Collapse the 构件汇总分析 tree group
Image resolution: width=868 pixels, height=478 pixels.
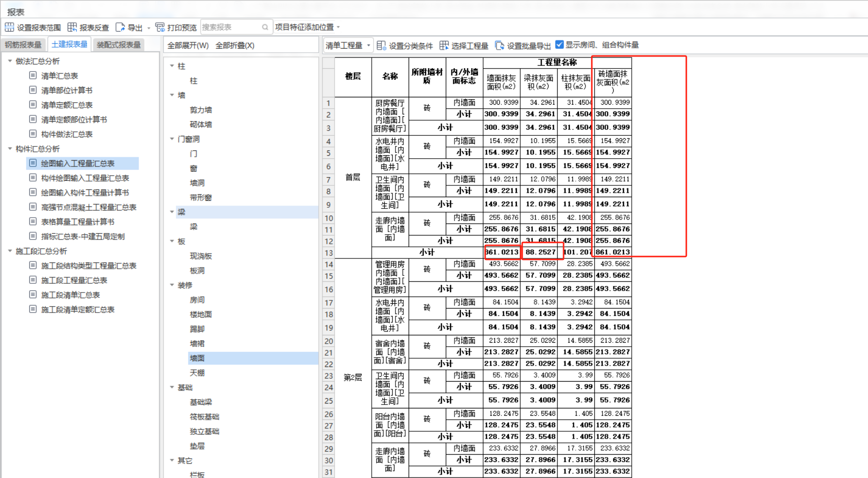(10, 148)
